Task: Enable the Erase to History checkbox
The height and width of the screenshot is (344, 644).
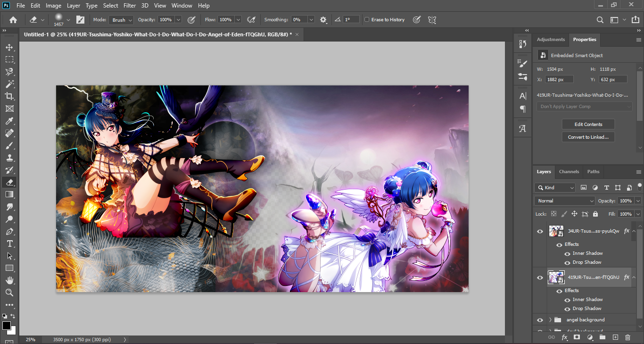Action: (x=367, y=20)
